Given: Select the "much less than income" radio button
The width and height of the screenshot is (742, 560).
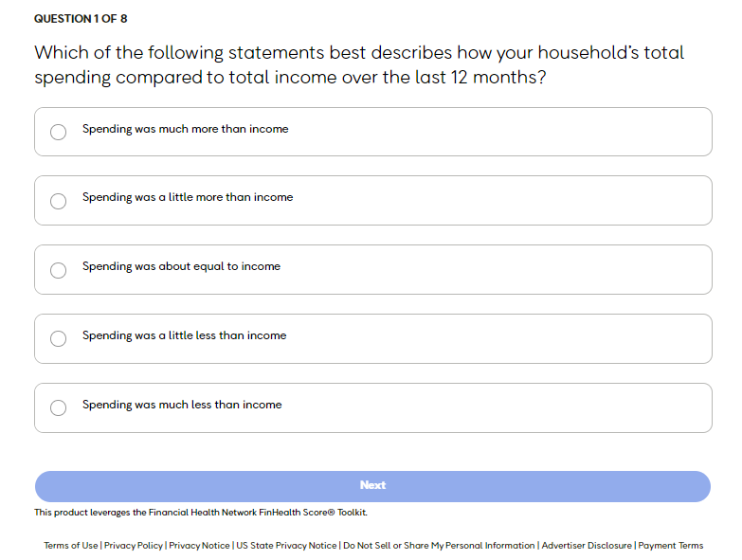Looking at the screenshot, I should [58, 407].
